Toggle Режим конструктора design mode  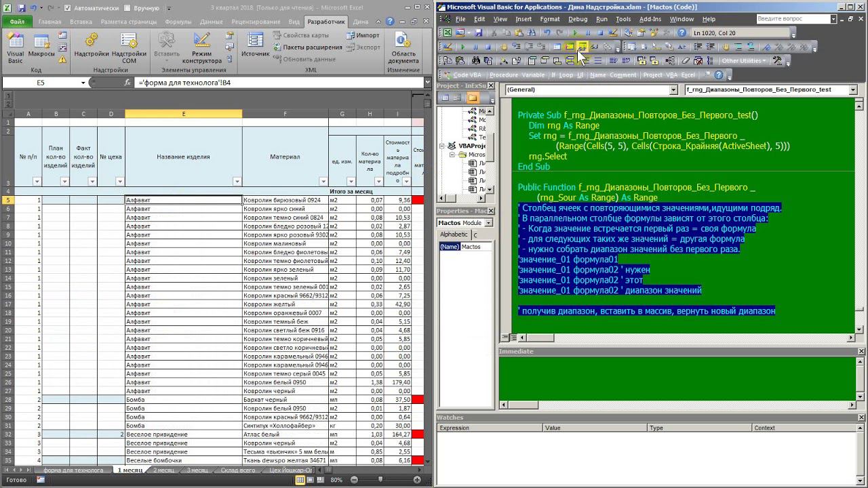201,47
